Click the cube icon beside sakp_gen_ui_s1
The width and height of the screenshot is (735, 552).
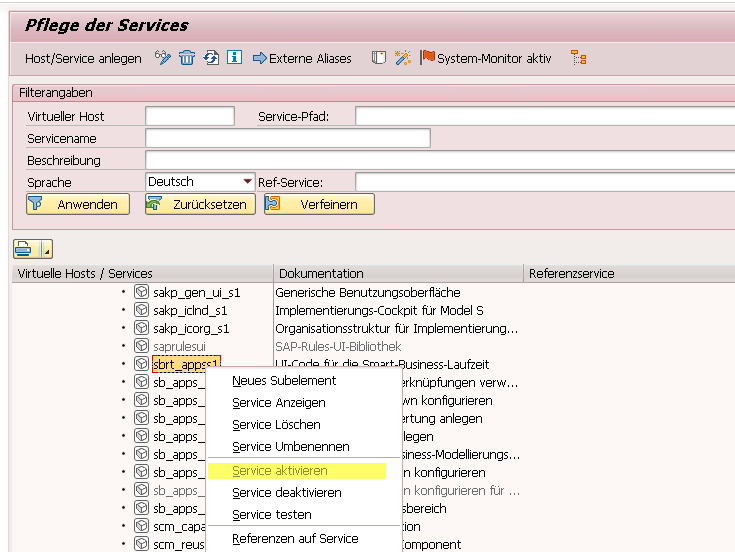click(x=141, y=292)
